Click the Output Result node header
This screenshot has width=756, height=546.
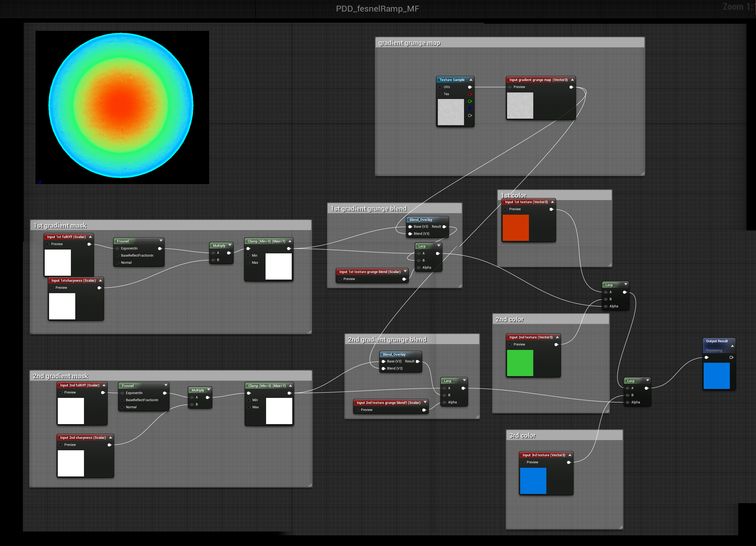(717, 341)
